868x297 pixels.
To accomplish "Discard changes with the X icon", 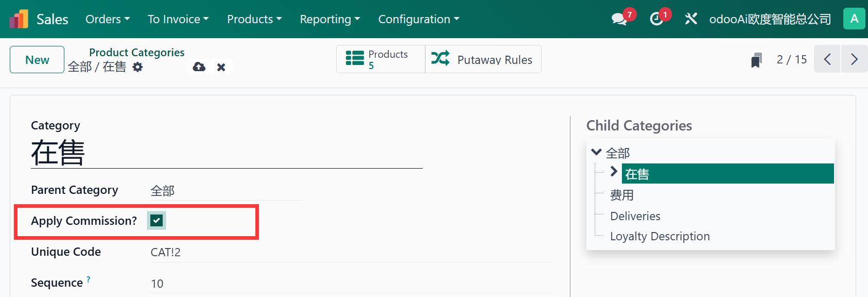I will tap(221, 67).
